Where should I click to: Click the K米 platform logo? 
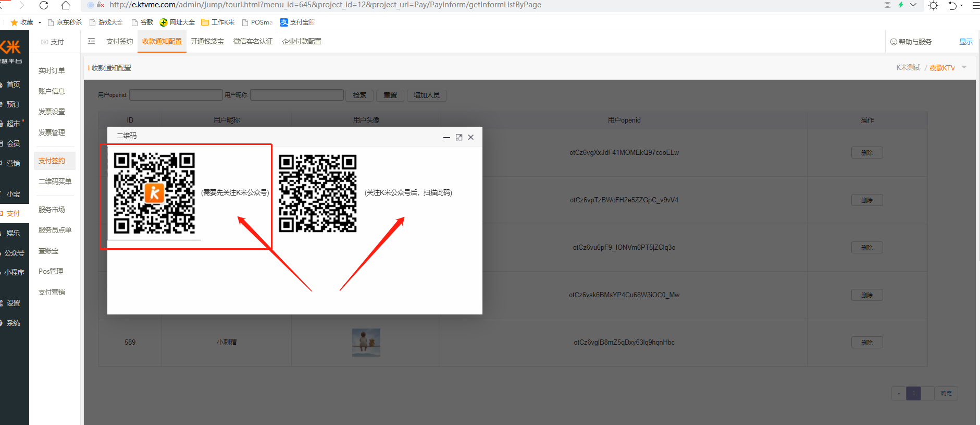(11, 51)
